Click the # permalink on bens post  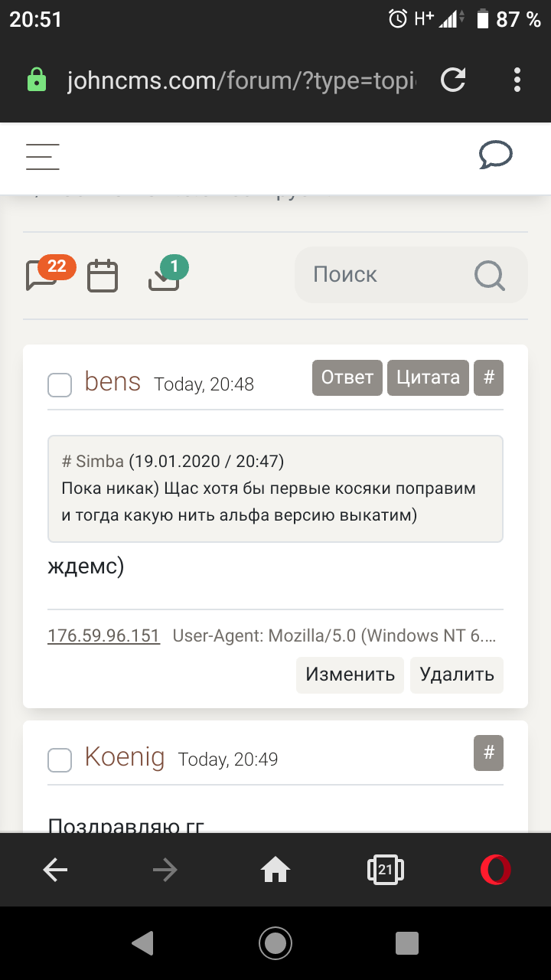point(489,377)
